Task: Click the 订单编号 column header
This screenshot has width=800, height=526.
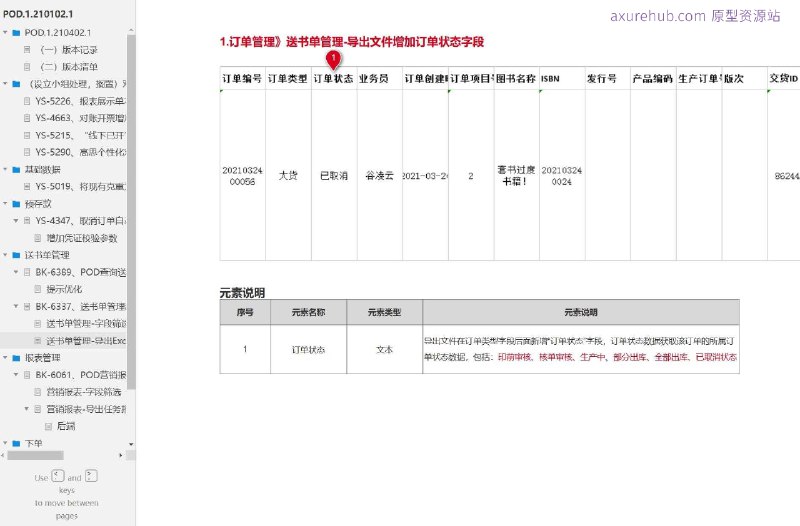Action: [x=242, y=79]
